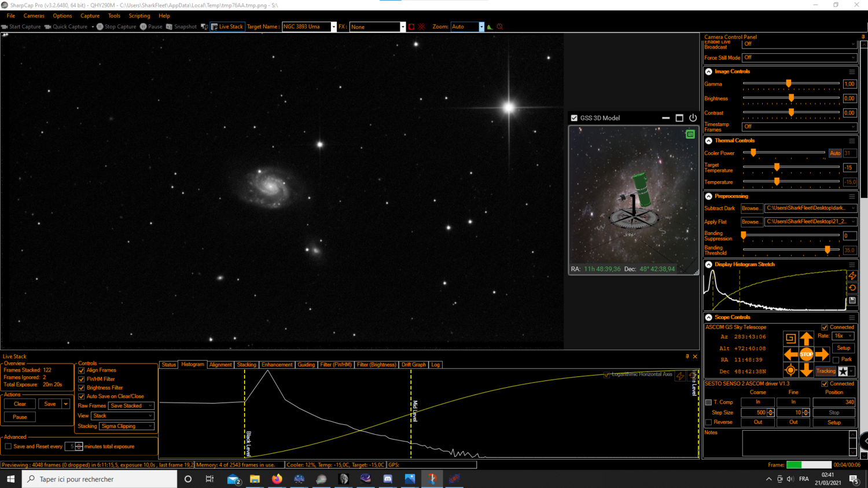Click Clear in the Live Stack actions
868x488 pixels.
(19, 403)
